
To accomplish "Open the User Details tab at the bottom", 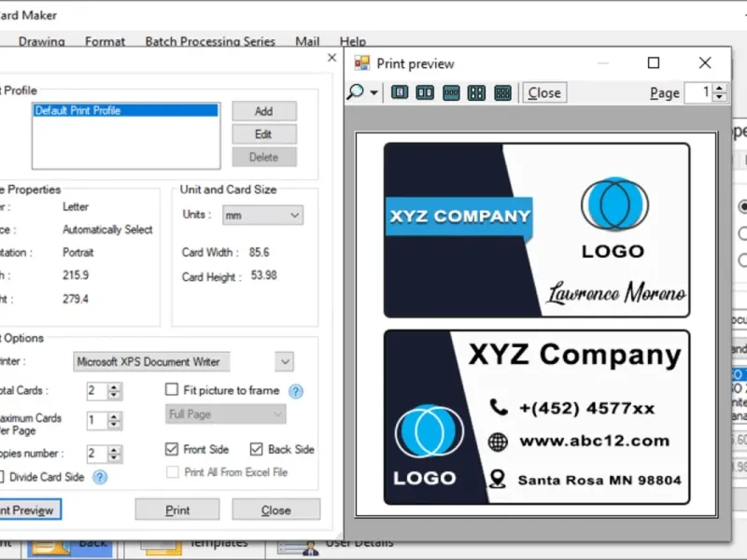I will tap(336, 548).
